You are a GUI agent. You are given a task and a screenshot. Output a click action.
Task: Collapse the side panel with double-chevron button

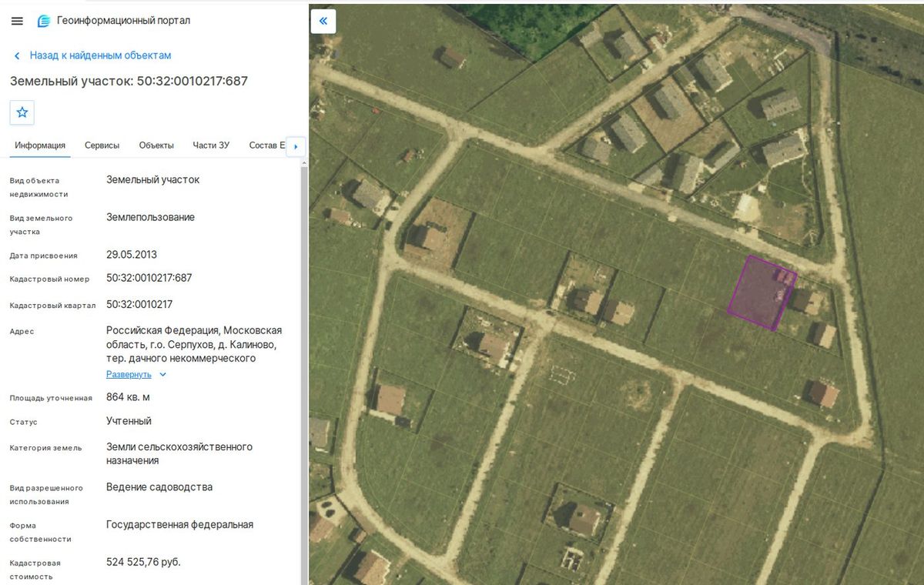[323, 21]
